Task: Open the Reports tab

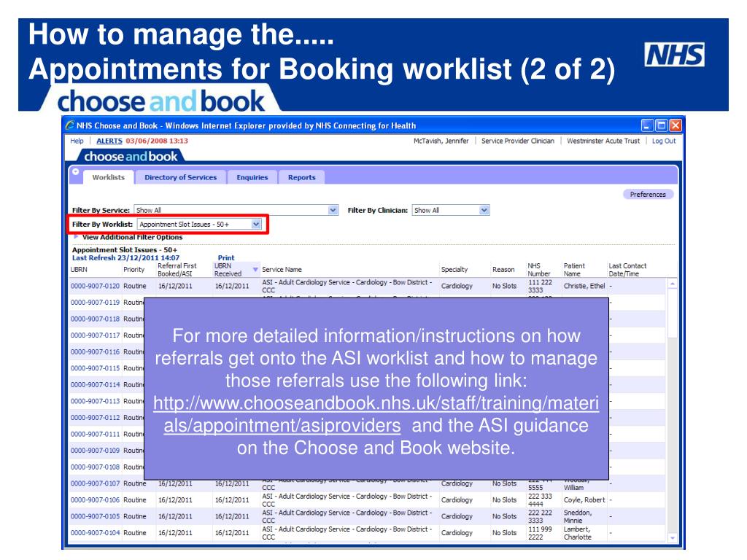Action: coord(301,177)
